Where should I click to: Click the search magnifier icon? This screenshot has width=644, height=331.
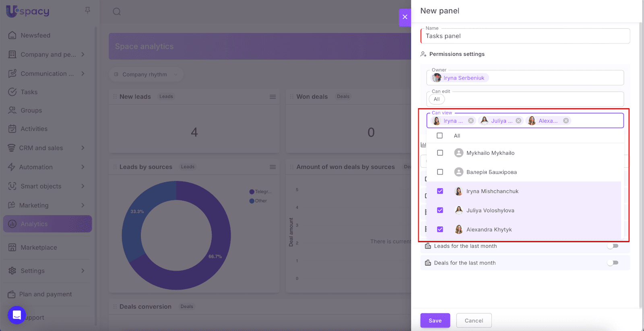[117, 12]
